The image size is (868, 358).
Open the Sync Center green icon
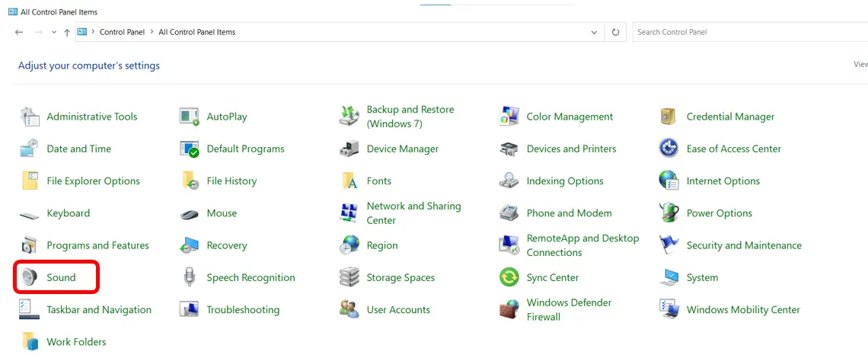click(509, 277)
